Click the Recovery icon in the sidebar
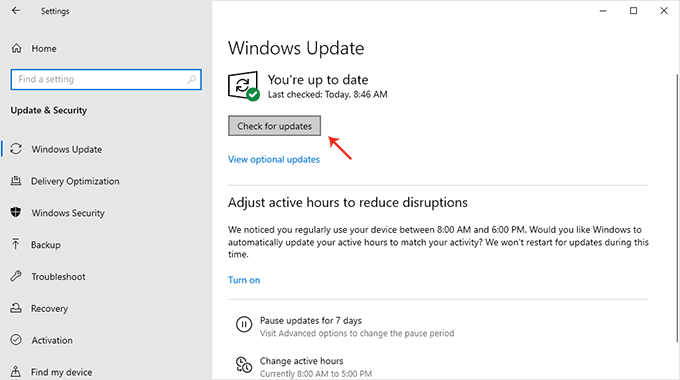680x380 pixels. click(16, 308)
